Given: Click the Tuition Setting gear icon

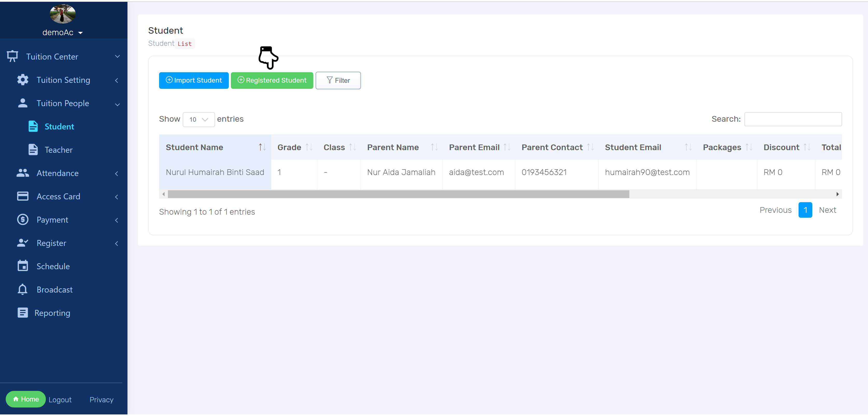Looking at the screenshot, I should 23,80.
